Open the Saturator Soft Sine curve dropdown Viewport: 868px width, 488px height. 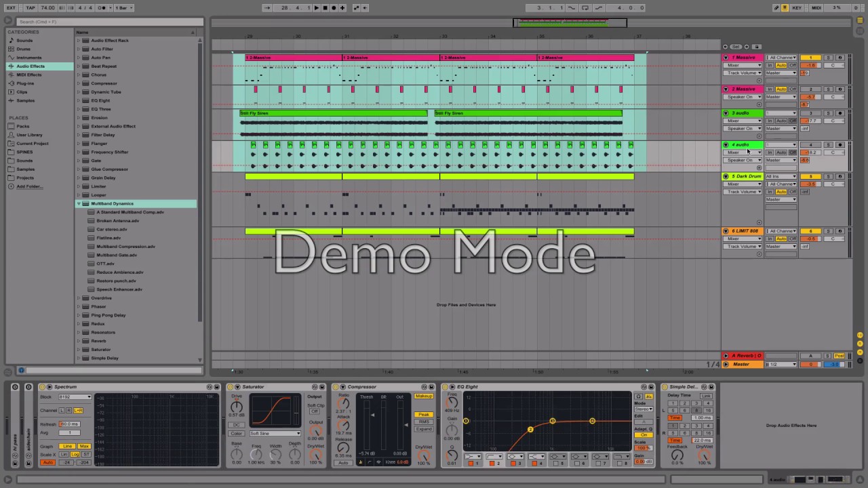pos(275,434)
